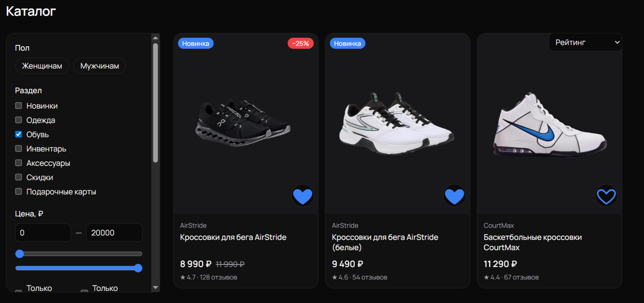
Task: Open Кроссовки для бега AirStride product title
Action: tap(233, 237)
